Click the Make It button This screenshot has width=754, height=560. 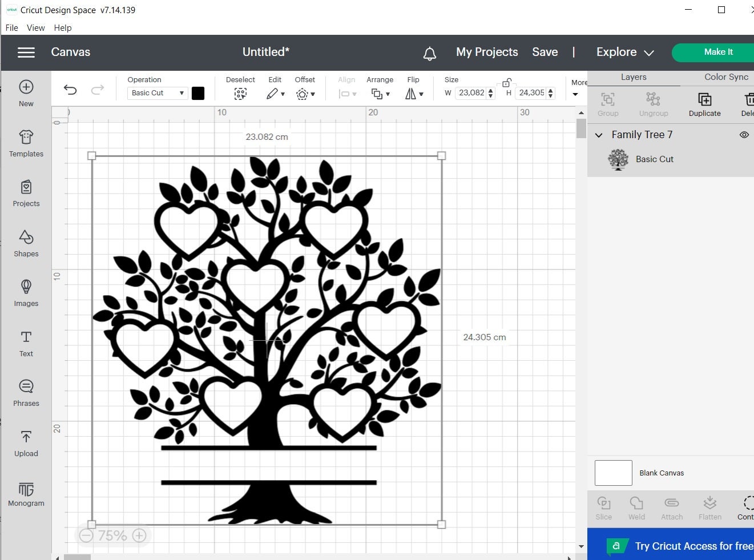718,52
